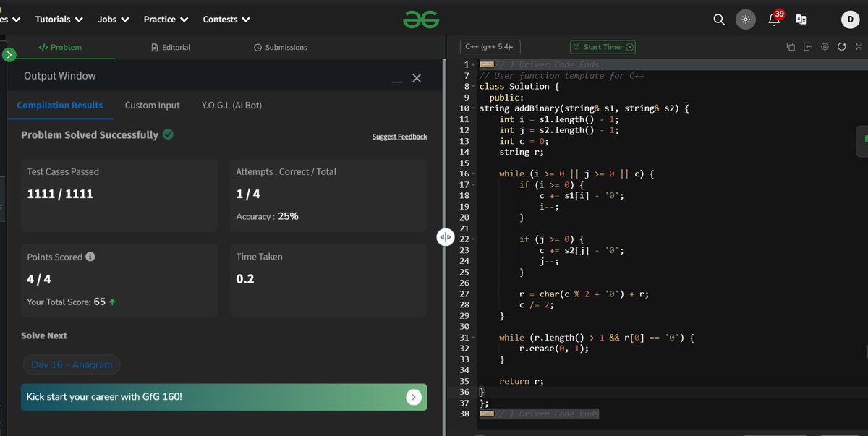Collapse the while fold at line 31
Image resolution: width=868 pixels, height=436 pixels.
(x=474, y=338)
